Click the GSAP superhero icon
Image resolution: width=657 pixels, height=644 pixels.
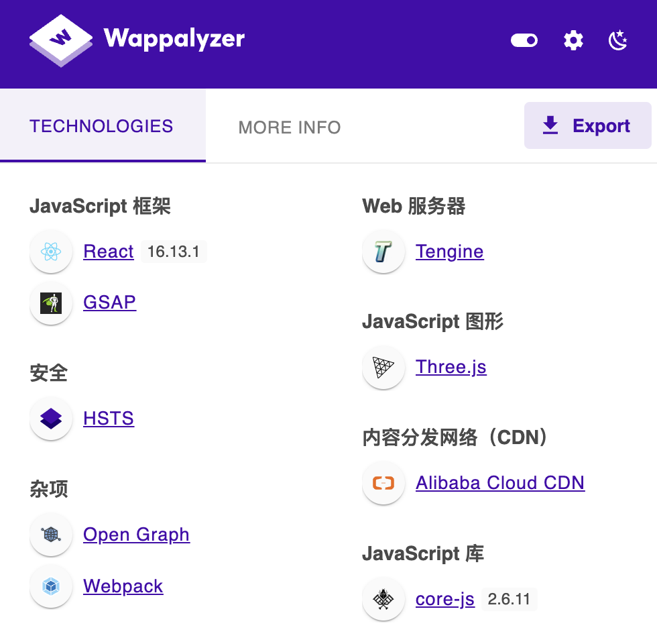click(x=51, y=303)
